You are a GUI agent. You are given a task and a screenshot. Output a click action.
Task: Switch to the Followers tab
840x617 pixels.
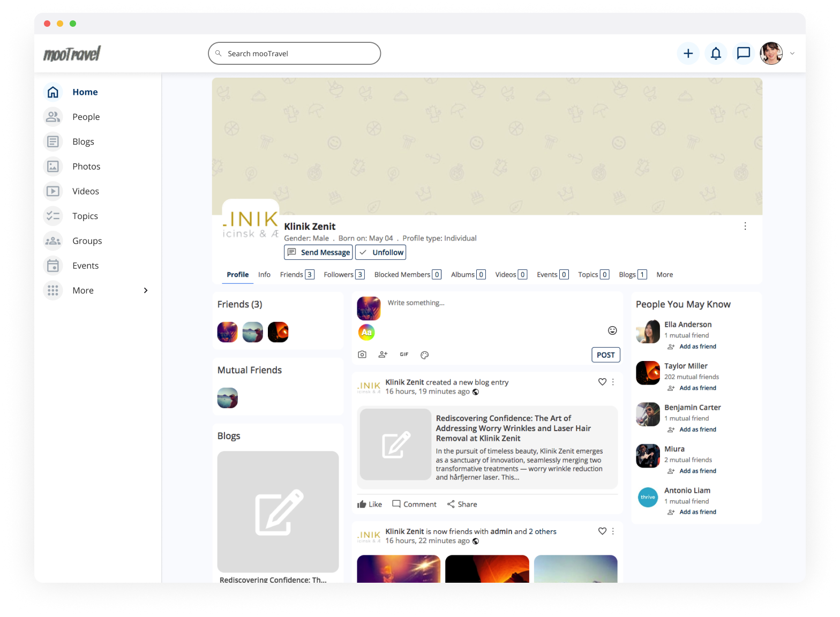coord(344,275)
